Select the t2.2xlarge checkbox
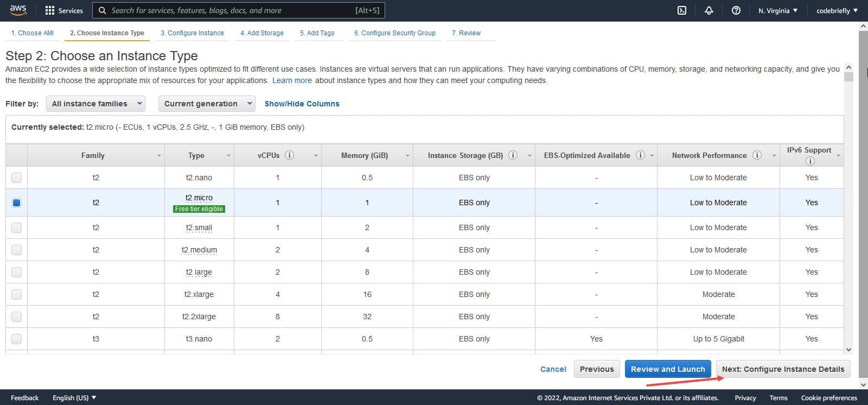The height and width of the screenshot is (405, 868). pos(16,317)
